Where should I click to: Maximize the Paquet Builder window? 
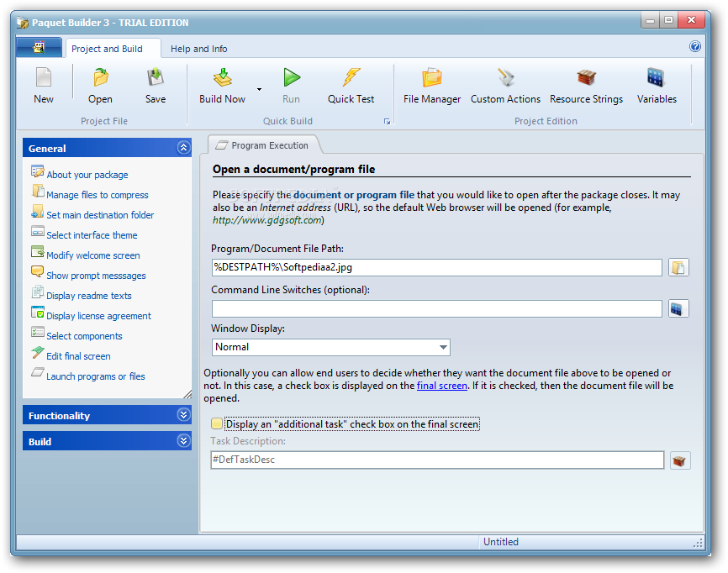tap(668, 20)
